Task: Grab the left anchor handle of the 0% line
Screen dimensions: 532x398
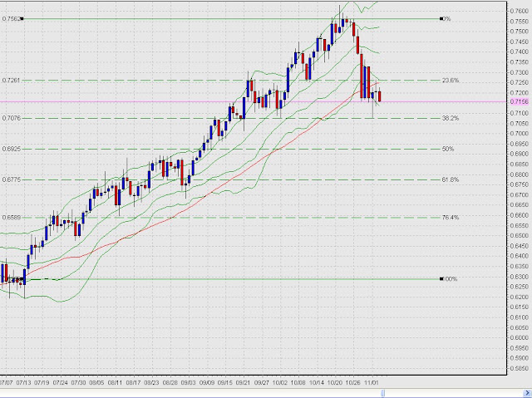Action: pyautogui.click(x=22, y=19)
